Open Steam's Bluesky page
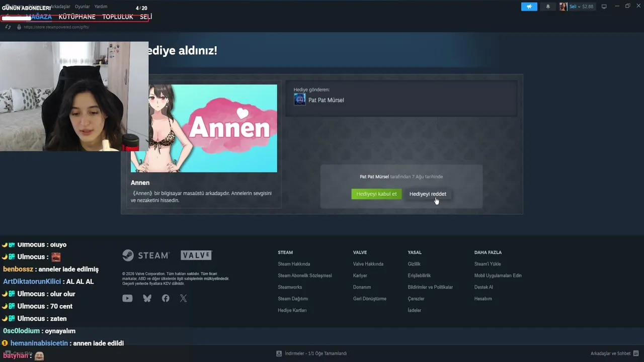 pos(147,298)
